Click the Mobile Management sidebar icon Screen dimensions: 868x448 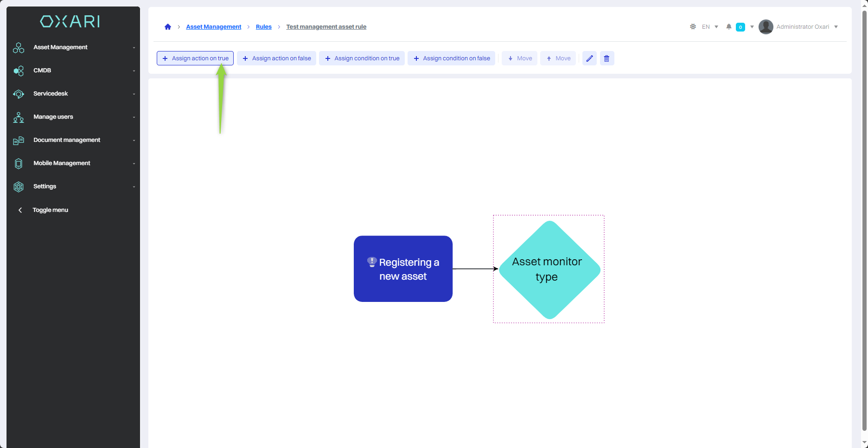click(x=19, y=163)
